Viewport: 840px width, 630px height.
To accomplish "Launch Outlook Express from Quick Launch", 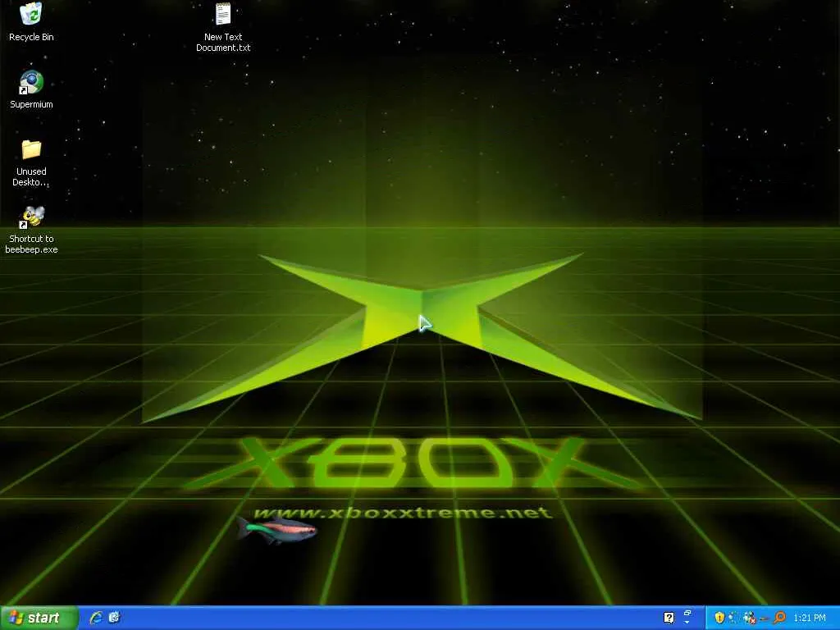I will pyautogui.click(x=114, y=618).
